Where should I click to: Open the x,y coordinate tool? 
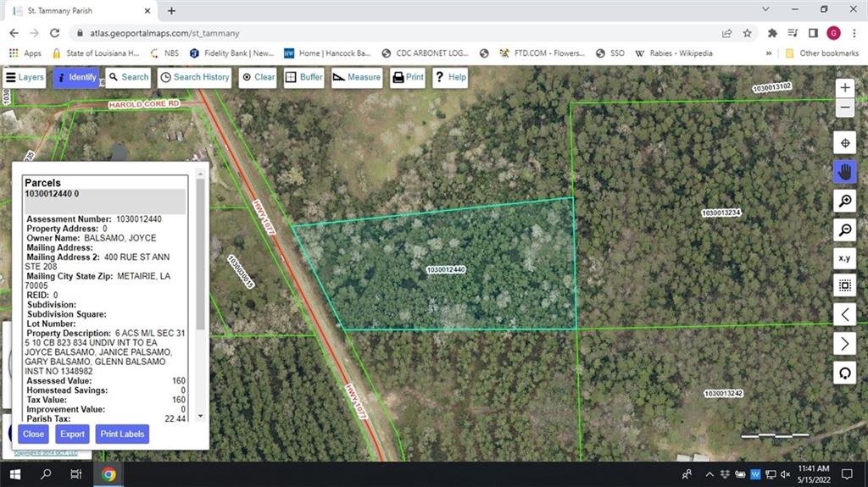pos(845,258)
